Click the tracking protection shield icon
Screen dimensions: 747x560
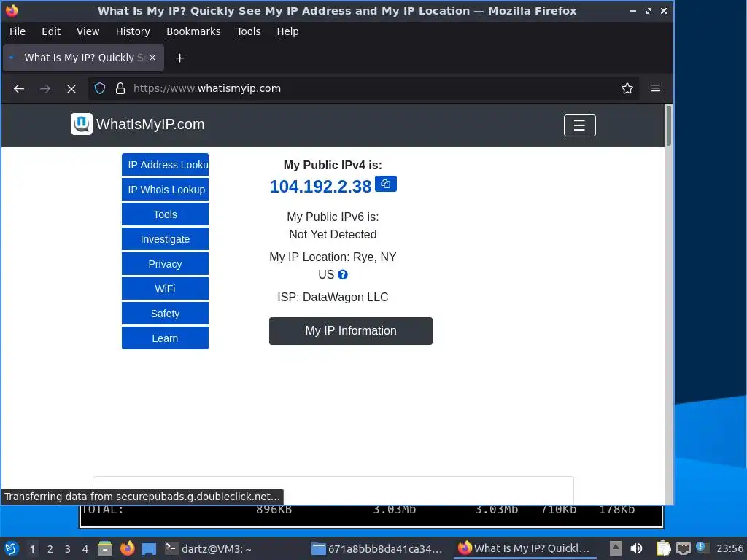point(99,88)
